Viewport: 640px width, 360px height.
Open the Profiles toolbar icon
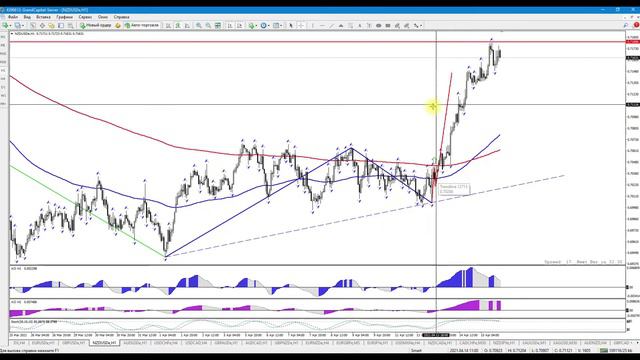coord(18,25)
